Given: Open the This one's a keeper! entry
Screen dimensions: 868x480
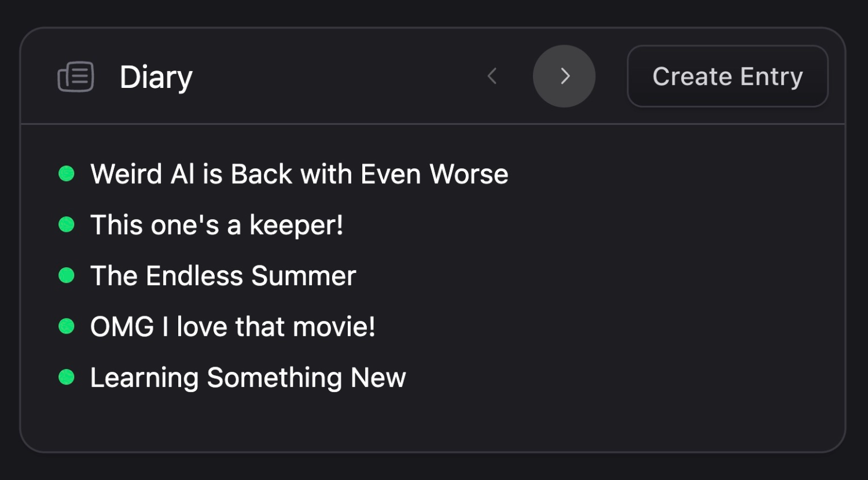Looking at the screenshot, I should pyautogui.click(x=216, y=224).
